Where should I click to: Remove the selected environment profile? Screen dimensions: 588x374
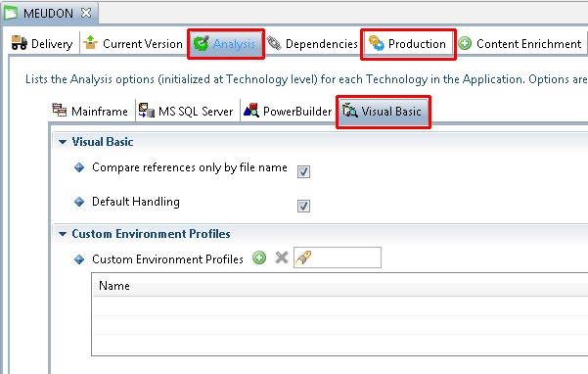282,257
